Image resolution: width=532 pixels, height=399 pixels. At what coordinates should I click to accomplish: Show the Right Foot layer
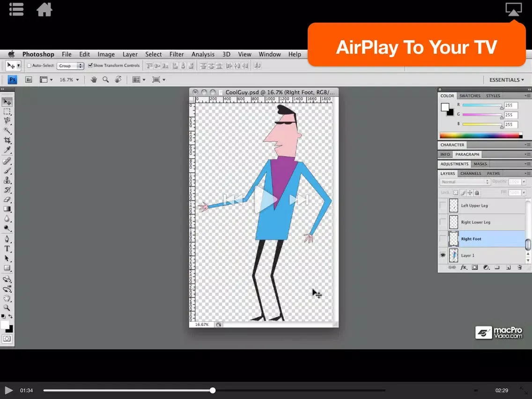(443, 239)
